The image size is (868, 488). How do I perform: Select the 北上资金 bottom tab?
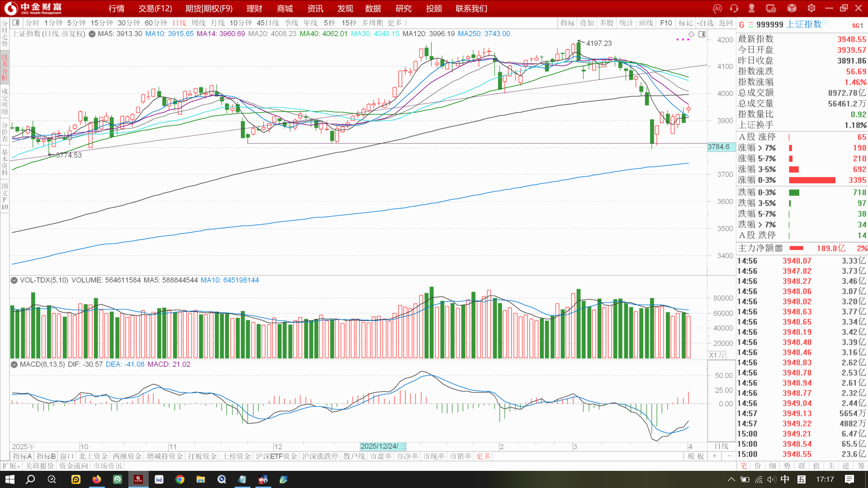pyautogui.click(x=93, y=456)
